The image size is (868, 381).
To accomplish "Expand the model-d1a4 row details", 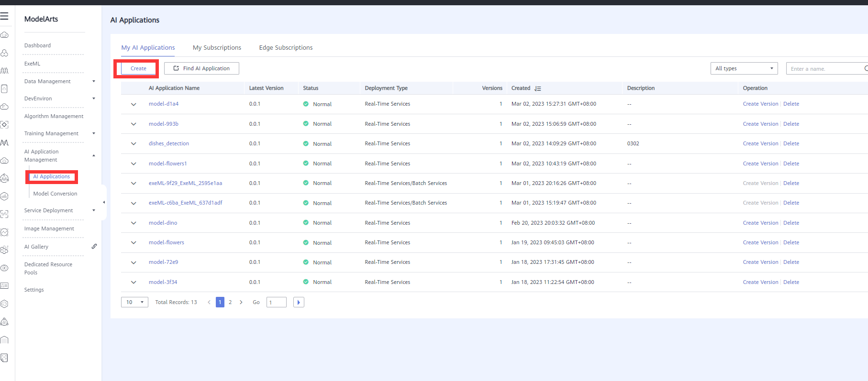I will 134,104.
